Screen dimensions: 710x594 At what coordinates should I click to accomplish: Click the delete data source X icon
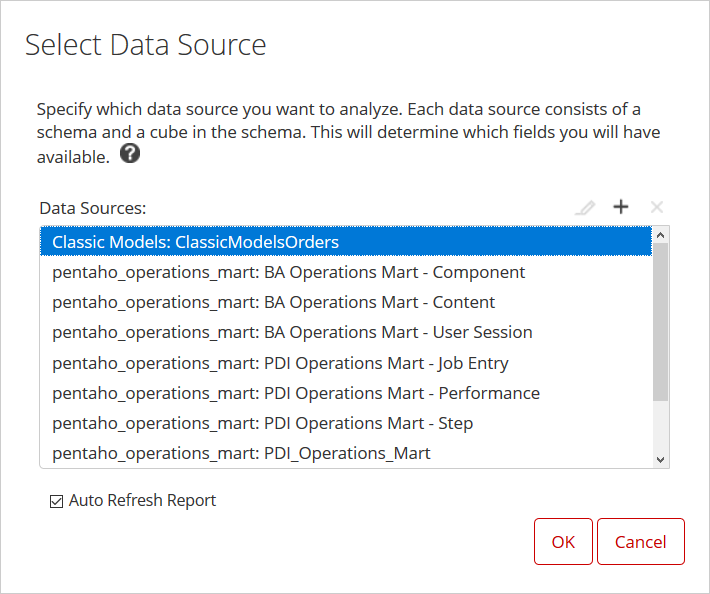657,207
